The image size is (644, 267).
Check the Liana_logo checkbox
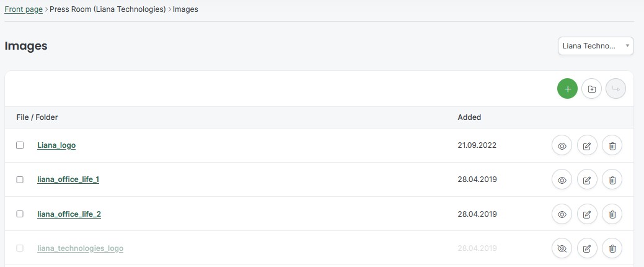tap(20, 145)
